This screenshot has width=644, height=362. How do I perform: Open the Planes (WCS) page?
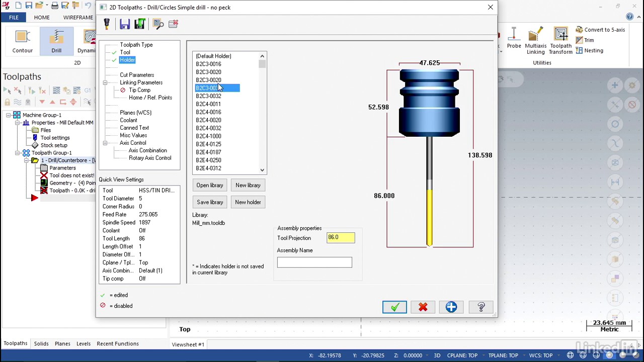click(136, 113)
